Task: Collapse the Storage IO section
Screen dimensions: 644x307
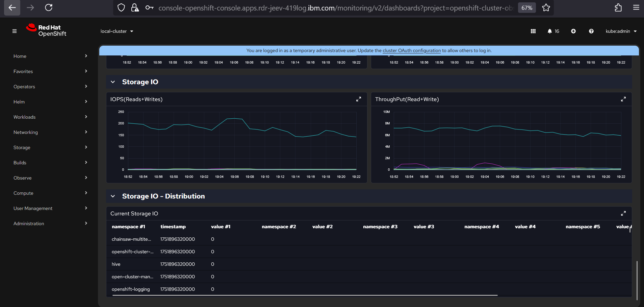Action: point(113,82)
